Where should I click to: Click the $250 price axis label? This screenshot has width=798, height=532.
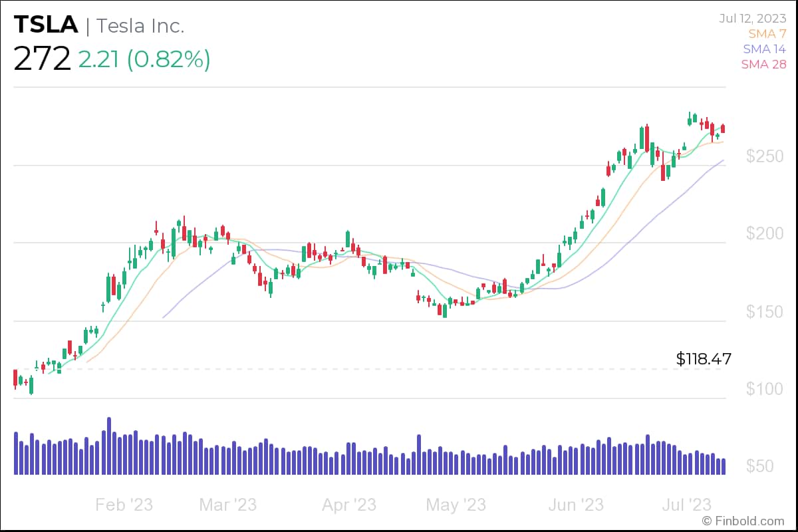pyautogui.click(x=764, y=157)
